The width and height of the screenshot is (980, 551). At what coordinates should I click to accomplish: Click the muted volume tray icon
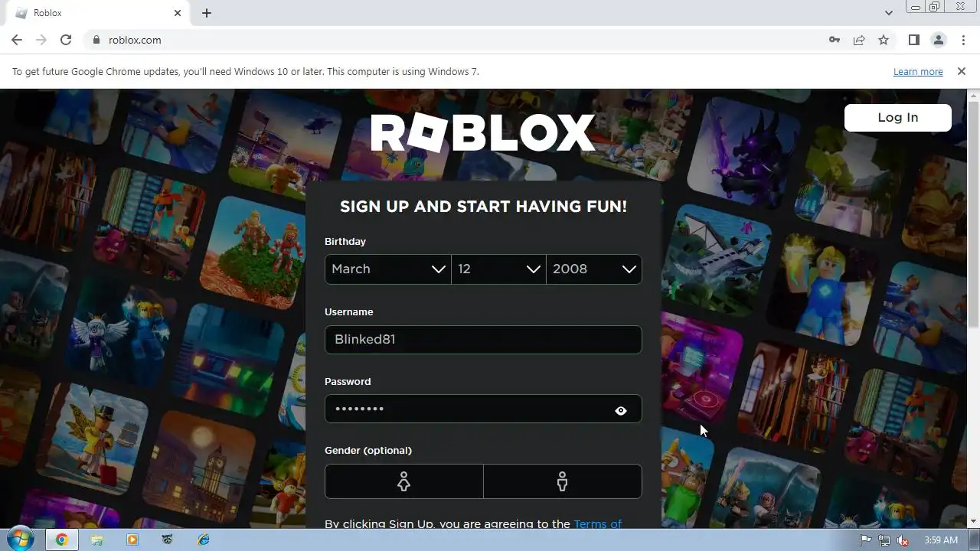click(903, 540)
